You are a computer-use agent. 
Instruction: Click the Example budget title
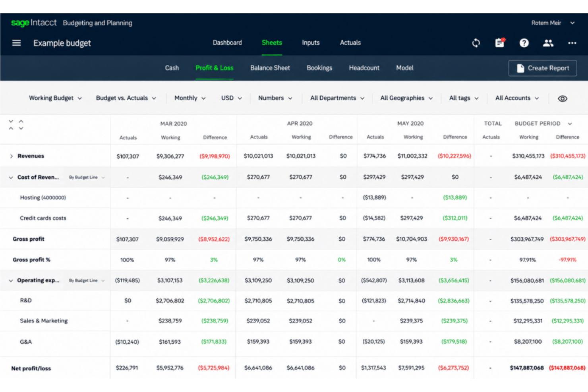(x=62, y=43)
